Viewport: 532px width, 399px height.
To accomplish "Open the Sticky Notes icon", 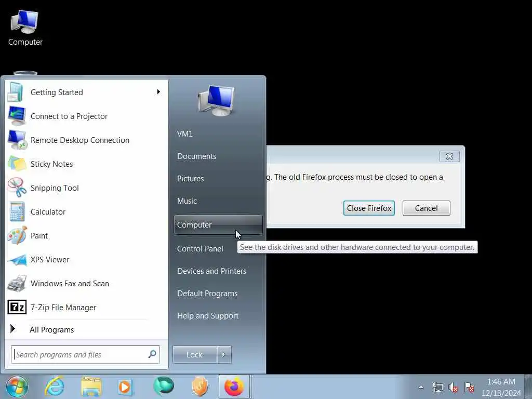I will tap(17, 164).
